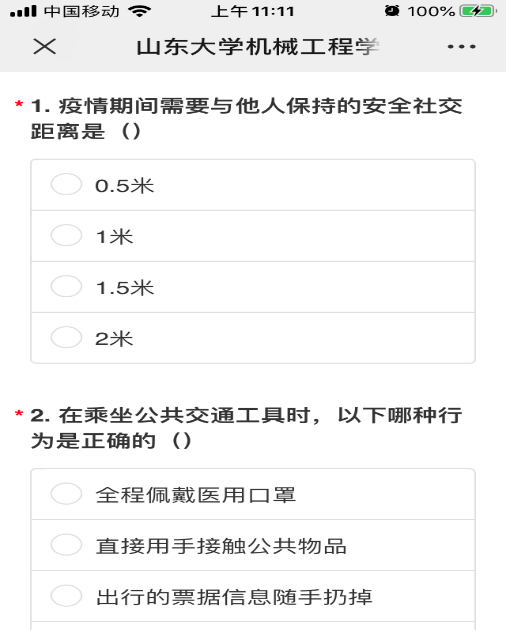Close the survey page with X icon
Screen dimensions: 506x630
coord(45,46)
